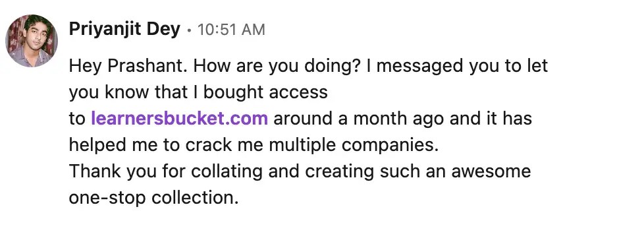Click the text 'around a month ago'
644x240 pixels.
(359, 119)
